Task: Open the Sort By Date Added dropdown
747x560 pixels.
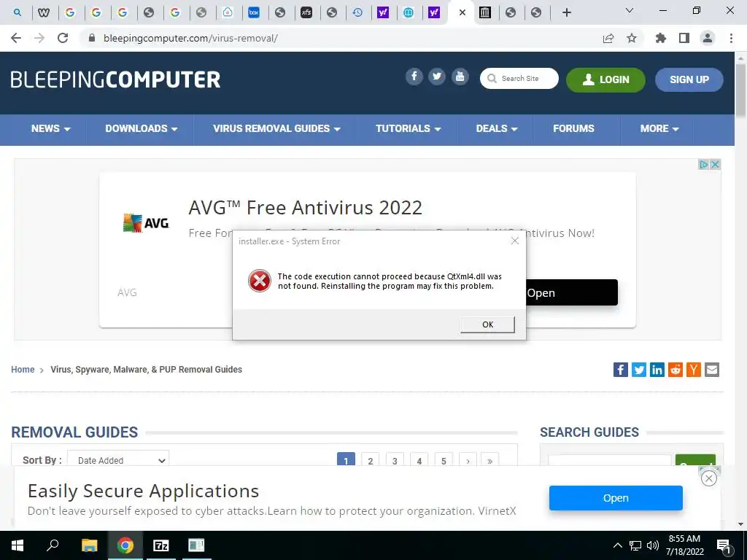Action: 118,461
